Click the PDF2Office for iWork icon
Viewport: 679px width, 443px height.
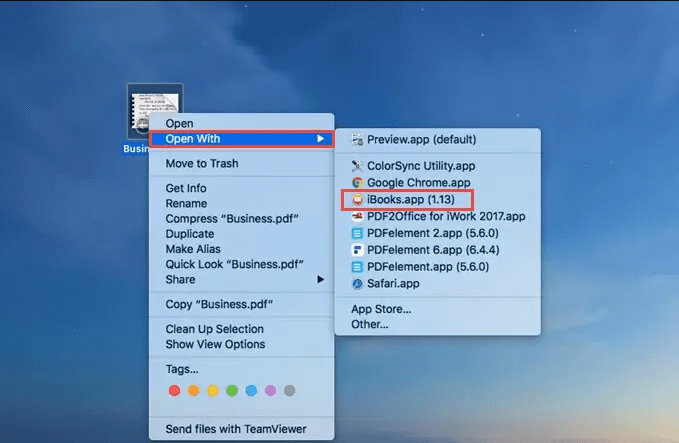pos(357,216)
